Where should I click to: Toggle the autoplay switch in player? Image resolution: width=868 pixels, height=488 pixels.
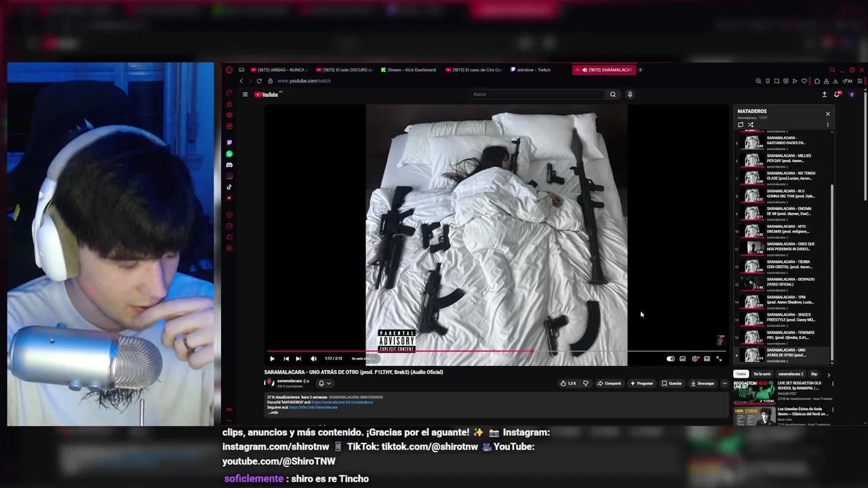click(671, 359)
